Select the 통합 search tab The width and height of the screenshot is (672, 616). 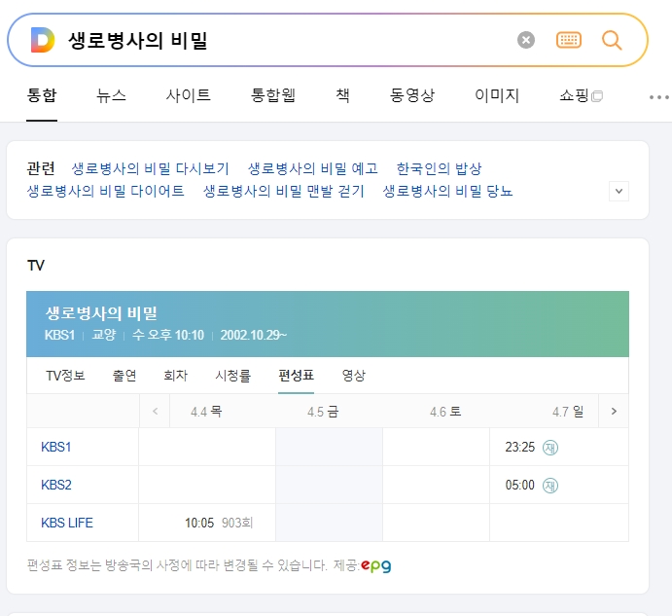point(42,95)
